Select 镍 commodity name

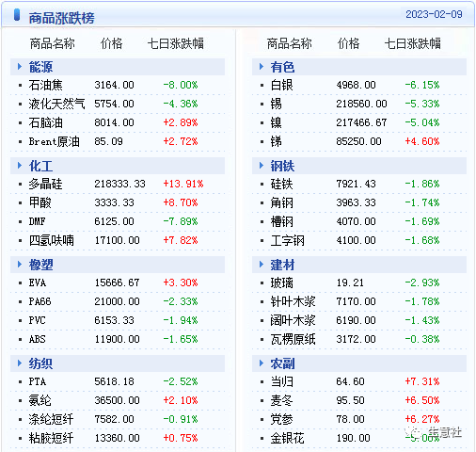277,122
